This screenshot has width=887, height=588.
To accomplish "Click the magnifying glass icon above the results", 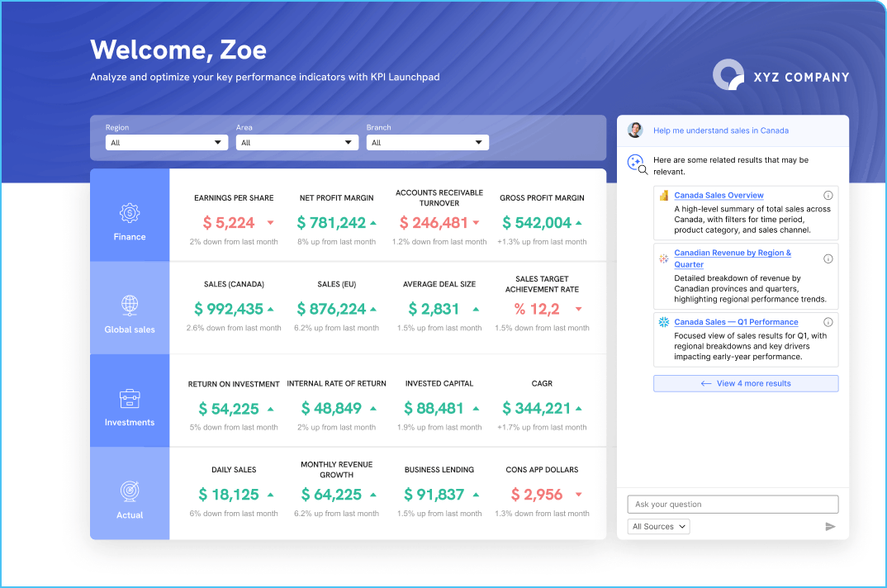I will click(x=637, y=163).
